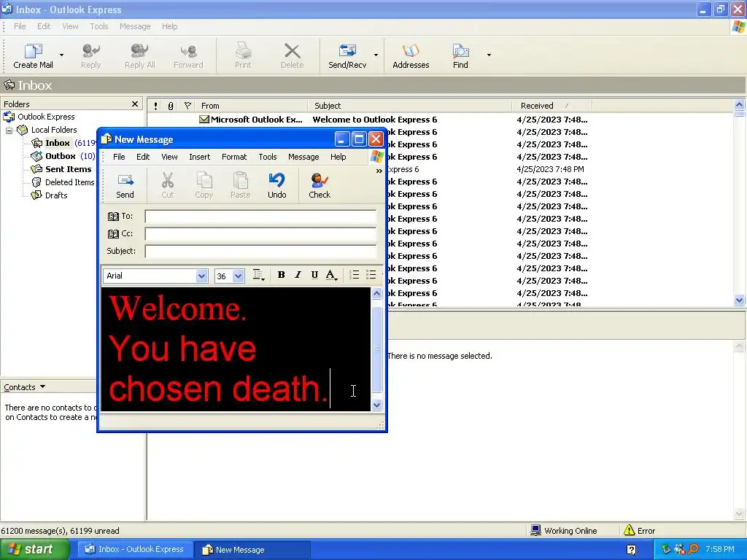
Task: Open the Find dropdown arrow
Action: (489, 55)
